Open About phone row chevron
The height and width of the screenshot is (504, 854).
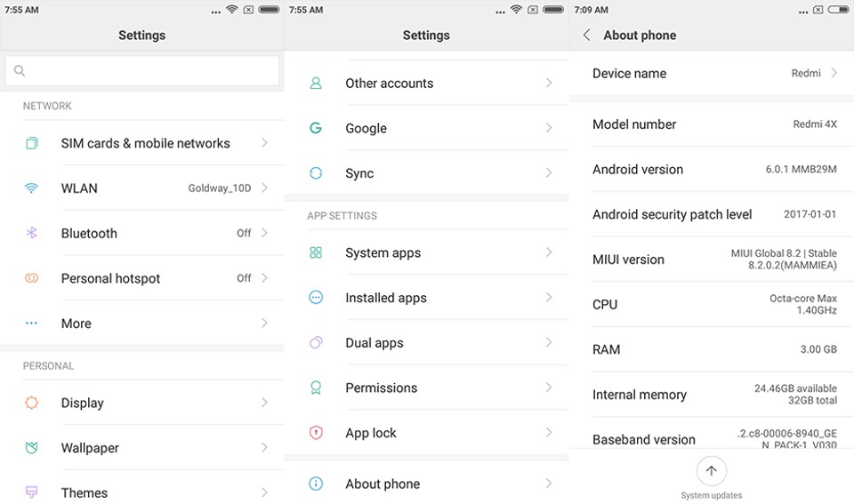[x=549, y=484]
